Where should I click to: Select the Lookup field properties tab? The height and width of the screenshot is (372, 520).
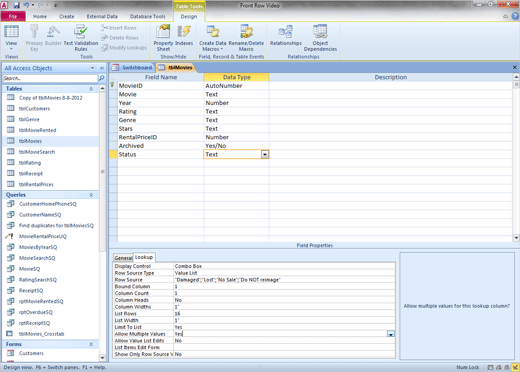coord(144,257)
